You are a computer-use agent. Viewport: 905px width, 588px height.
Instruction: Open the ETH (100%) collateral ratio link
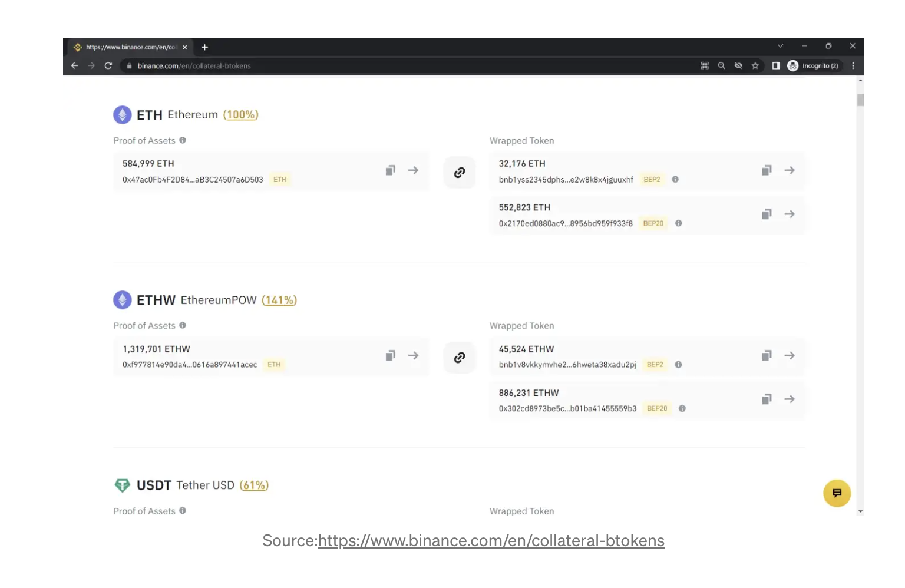pyautogui.click(x=240, y=115)
